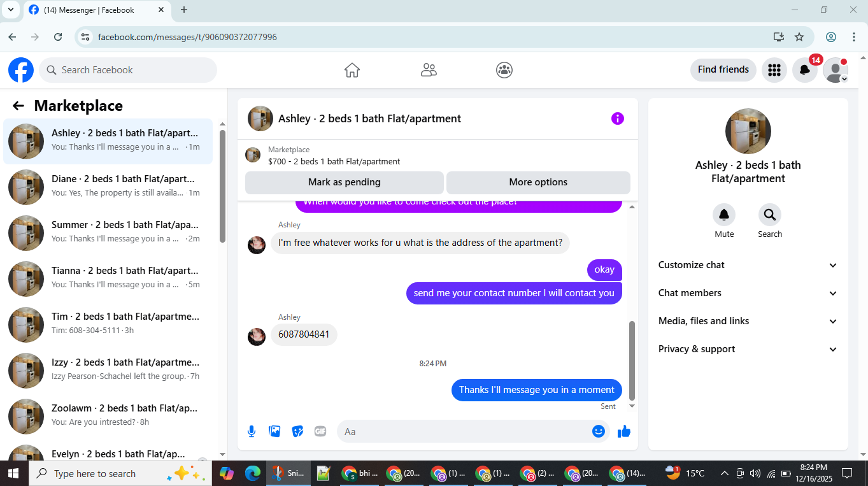The image size is (868, 486).
Task: Open the account profile avatar menu
Action: coord(836,70)
